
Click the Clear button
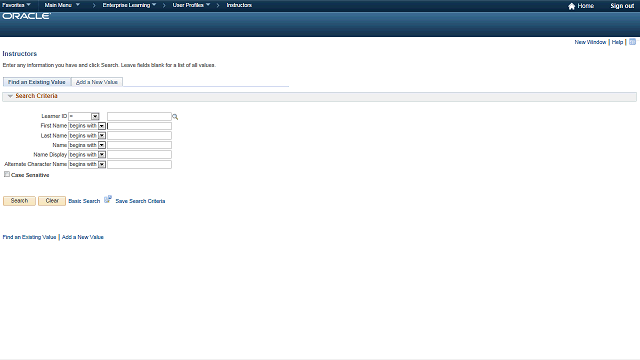pyautogui.click(x=52, y=201)
